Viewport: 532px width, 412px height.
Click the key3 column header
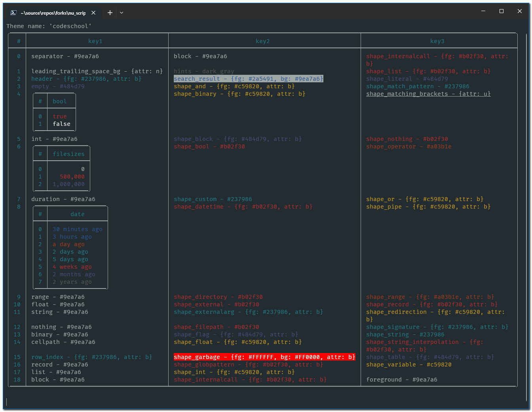pyautogui.click(x=437, y=41)
